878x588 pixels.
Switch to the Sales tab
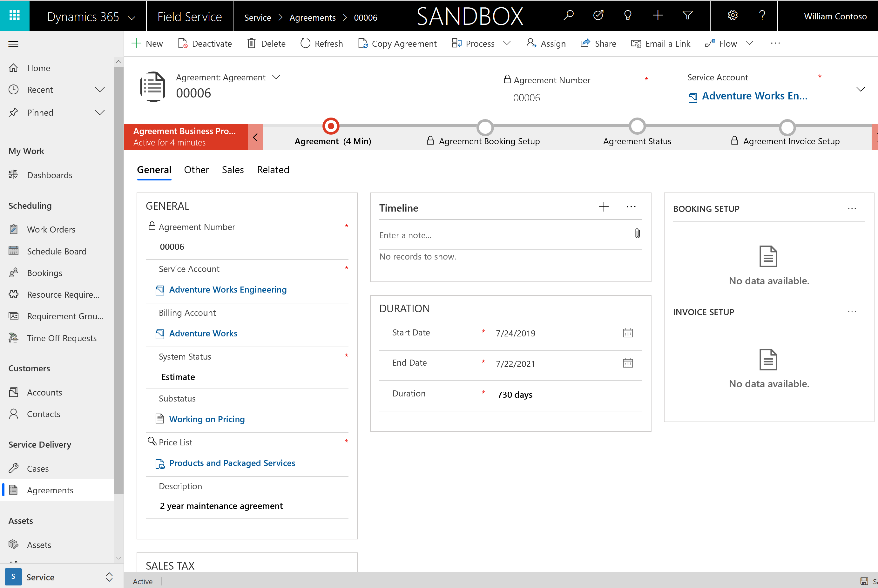click(x=232, y=169)
